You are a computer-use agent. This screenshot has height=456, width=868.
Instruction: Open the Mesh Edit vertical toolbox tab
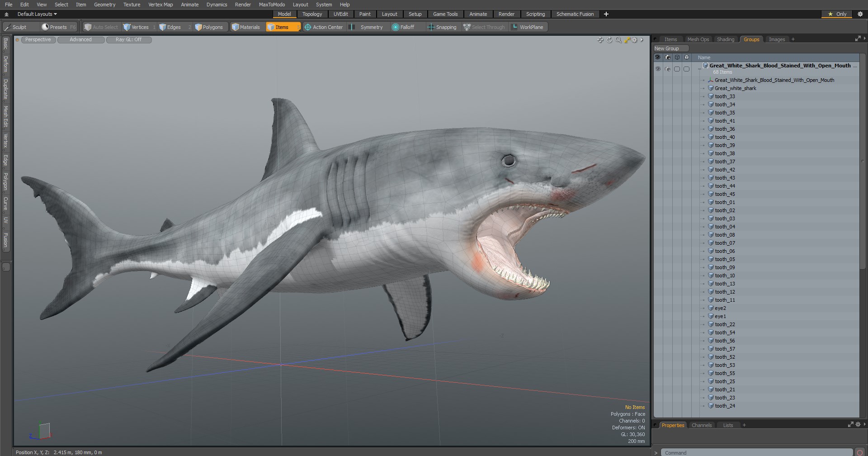coord(5,117)
